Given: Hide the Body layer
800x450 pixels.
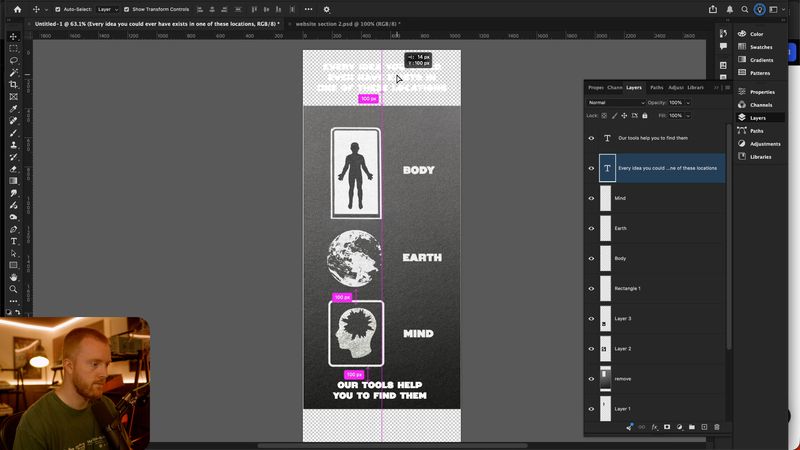Looking at the screenshot, I should [591, 259].
